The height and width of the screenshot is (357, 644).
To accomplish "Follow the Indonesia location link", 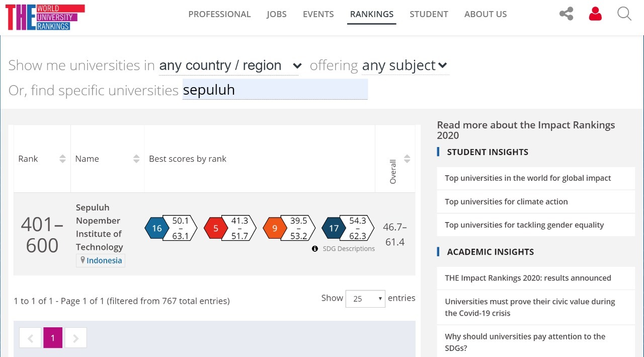I will (x=104, y=260).
